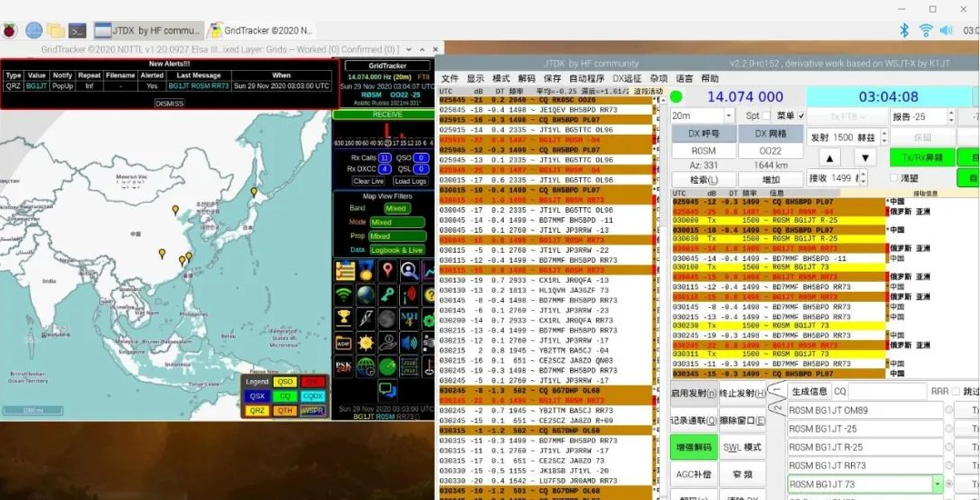Click the 终止发射 halt transmit button
Viewport: 980px width, 500px height.
[743, 393]
